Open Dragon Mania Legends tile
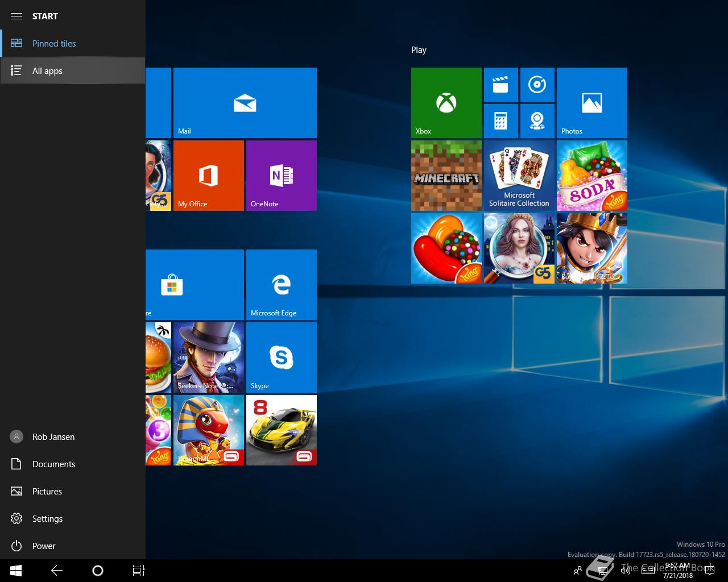This screenshot has height=582, width=728. click(208, 430)
